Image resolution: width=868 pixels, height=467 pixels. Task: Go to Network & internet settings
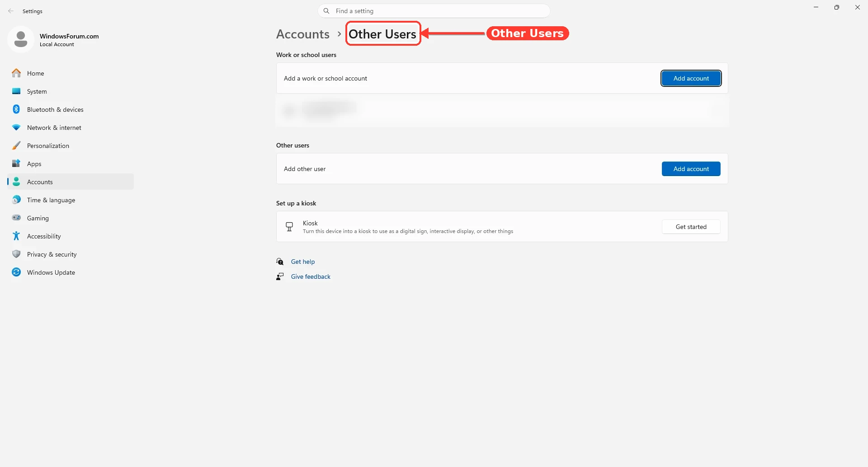click(71, 127)
